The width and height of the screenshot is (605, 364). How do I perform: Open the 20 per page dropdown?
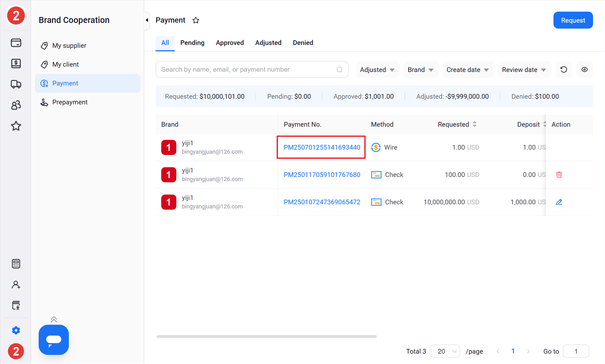coord(445,351)
